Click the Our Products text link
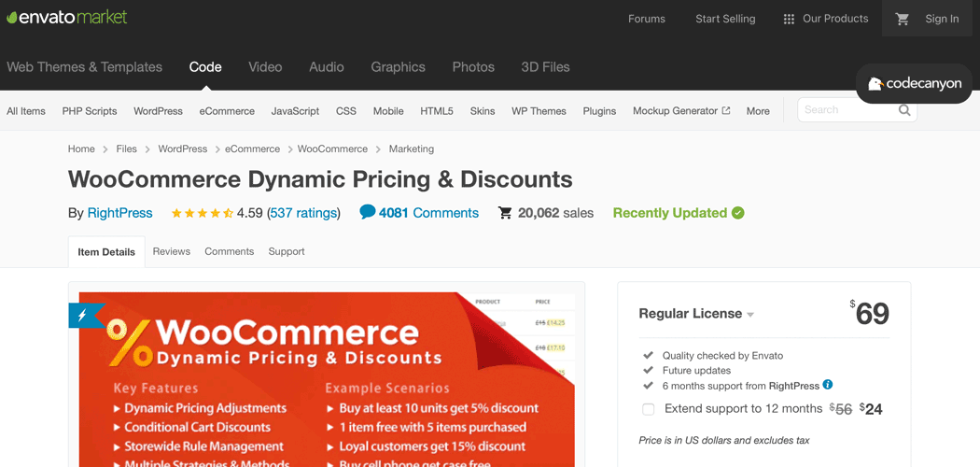980x467 pixels. click(835, 19)
